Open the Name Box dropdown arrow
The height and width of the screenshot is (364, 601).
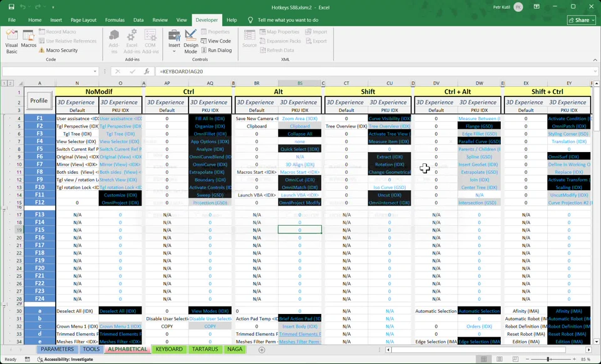(95, 71)
